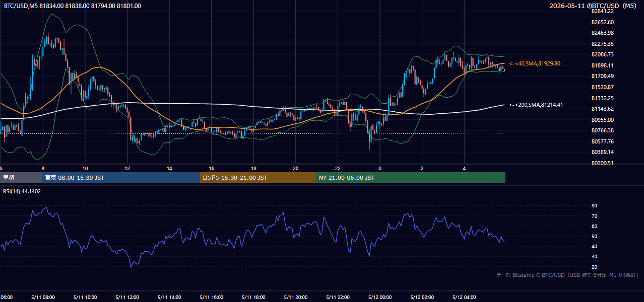The height and width of the screenshot is (302, 644).
Task: Click hour tick 18 under price chart
Action: [253, 169]
